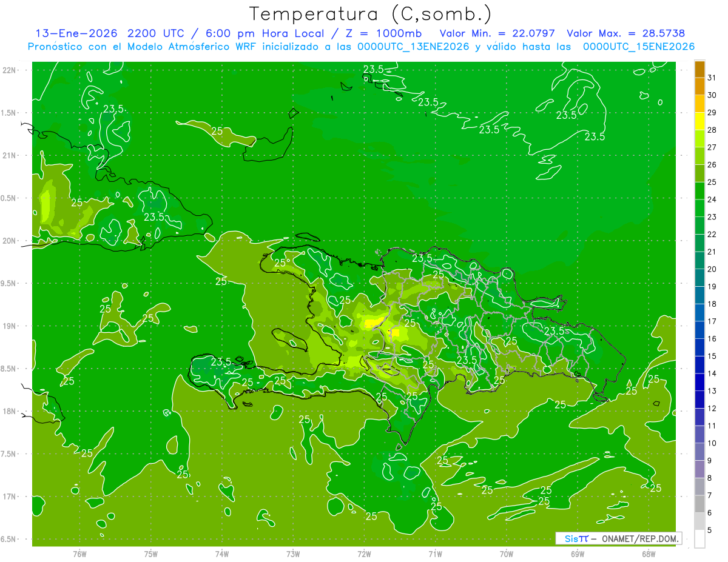Click the "ONAMET/REP.DOM." credit label
This screenshot has height=562, width=728.
click(x=641, y=538)
